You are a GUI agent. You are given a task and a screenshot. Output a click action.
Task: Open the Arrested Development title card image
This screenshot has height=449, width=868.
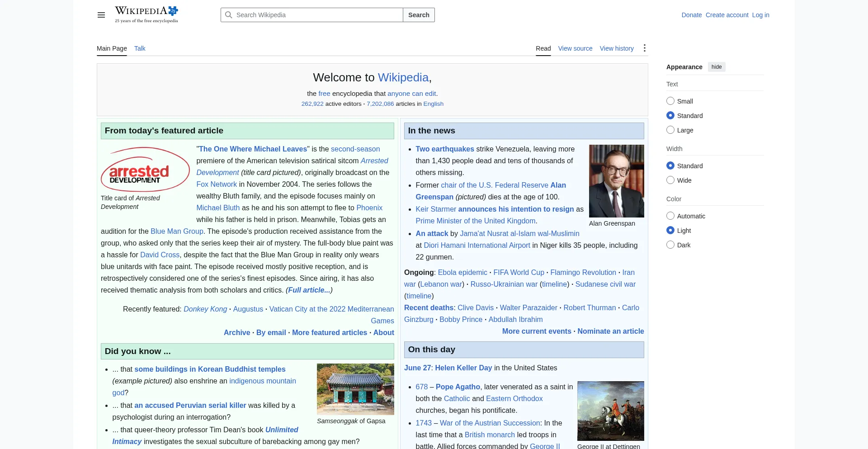coord(145,169)
